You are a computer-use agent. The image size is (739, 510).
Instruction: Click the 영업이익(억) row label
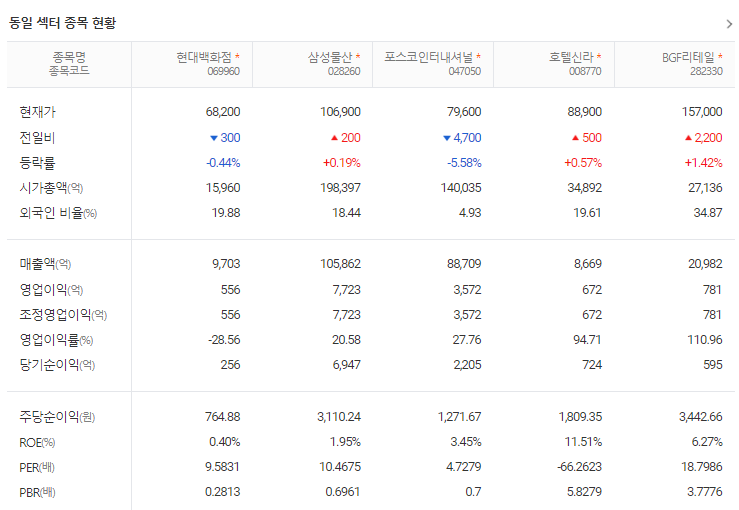tap(51, 289)
